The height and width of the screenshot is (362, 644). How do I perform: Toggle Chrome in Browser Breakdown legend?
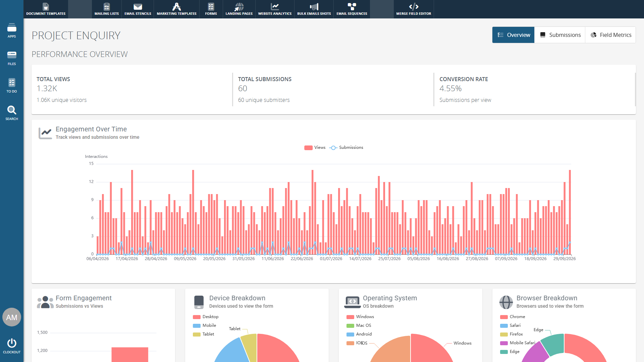(x=513, y=317)
